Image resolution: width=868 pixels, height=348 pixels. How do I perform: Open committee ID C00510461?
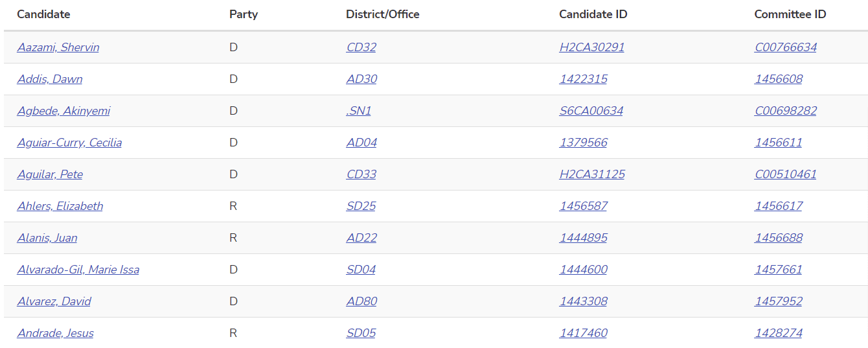coord(786,174)
